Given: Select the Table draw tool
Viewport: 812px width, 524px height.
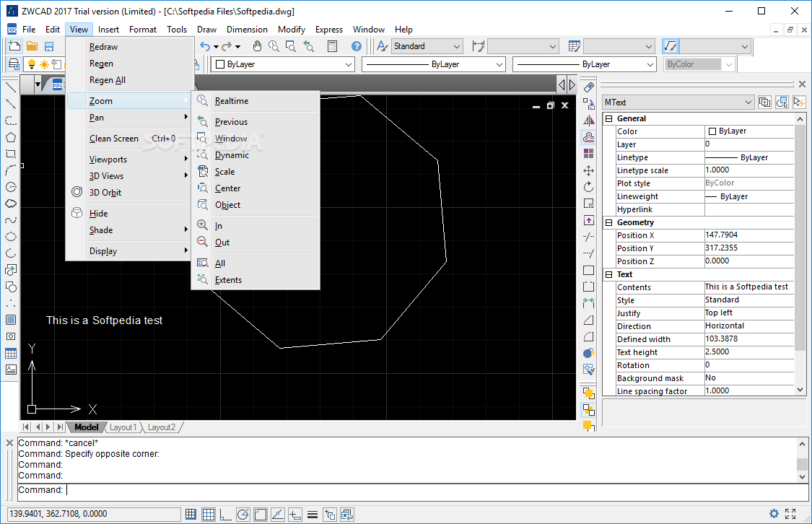Looking at the screenshot, I should tap(10, 353).
